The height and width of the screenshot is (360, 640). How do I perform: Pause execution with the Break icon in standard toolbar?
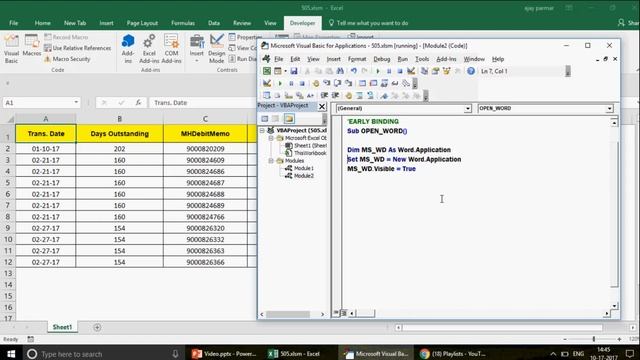click(389, 71)
